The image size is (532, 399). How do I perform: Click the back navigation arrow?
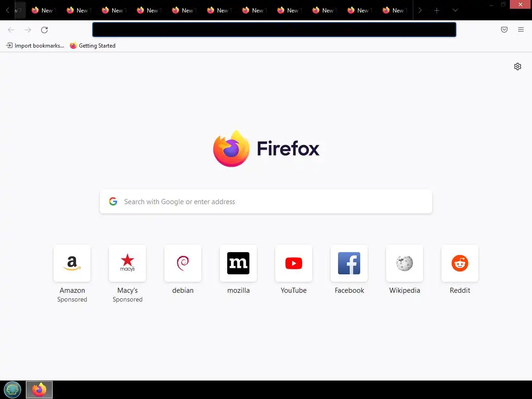tap(11, 30)
